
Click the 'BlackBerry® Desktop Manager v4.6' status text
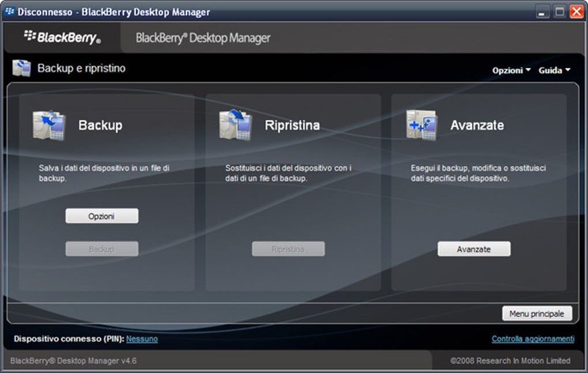(74, 361)
